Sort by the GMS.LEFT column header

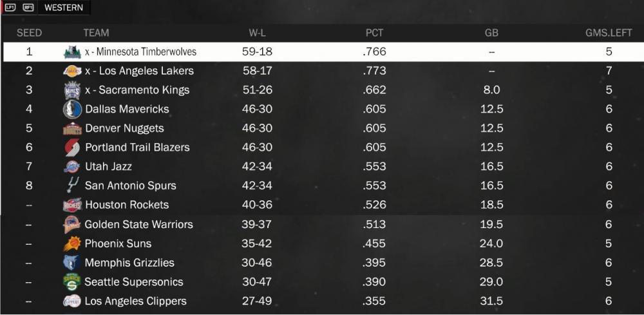click(609, 33)
